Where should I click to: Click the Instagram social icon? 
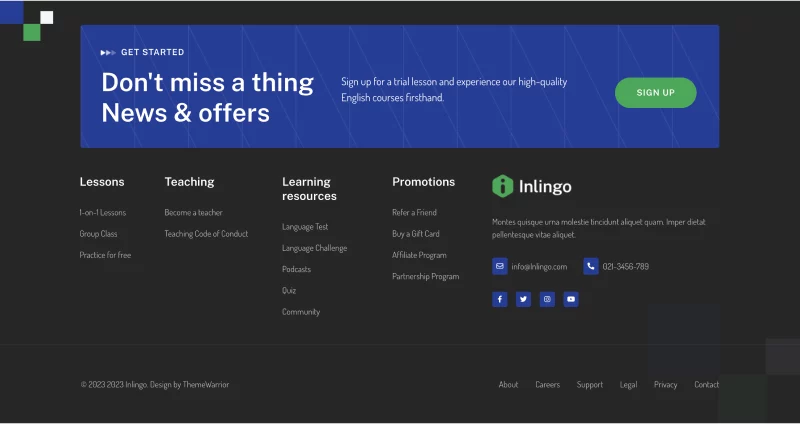[547, 299]
